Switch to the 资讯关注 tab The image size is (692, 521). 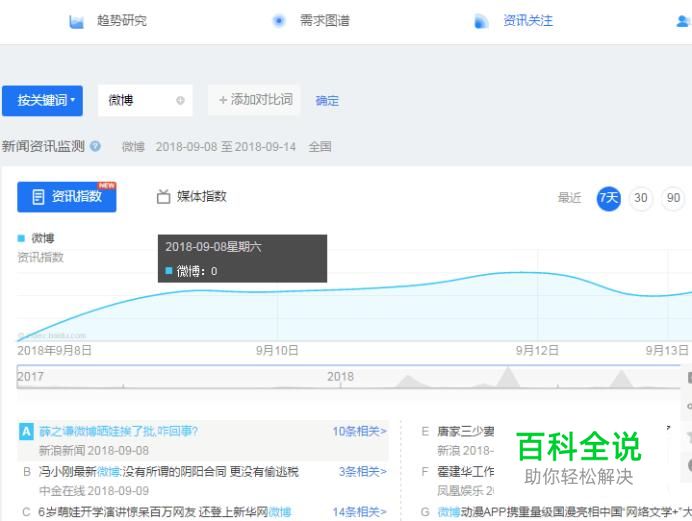[x=528, y=20]
